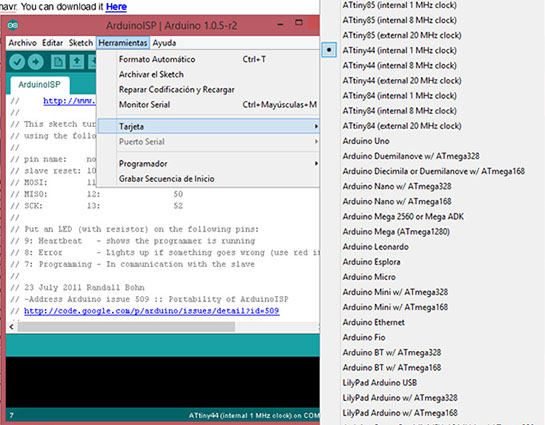Open the http://www link in code comments
Image resolution: width=545 pixels, height=425 pixels.
(x=69, y=101)
